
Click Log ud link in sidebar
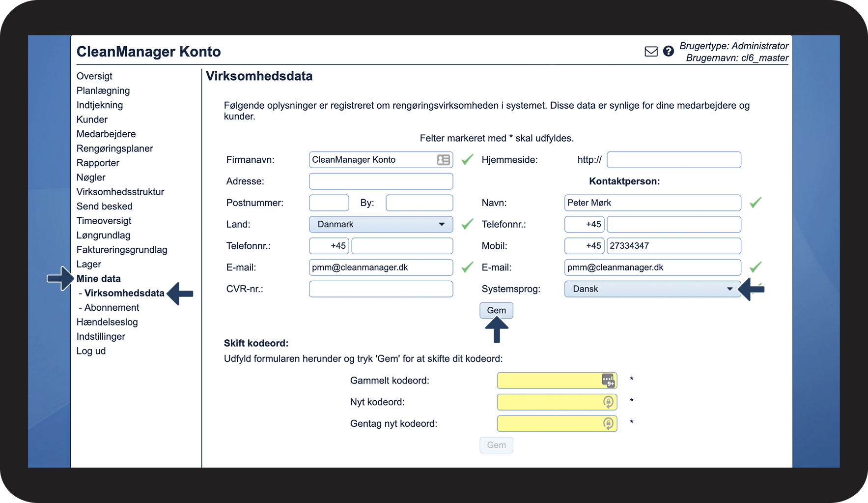91,351
